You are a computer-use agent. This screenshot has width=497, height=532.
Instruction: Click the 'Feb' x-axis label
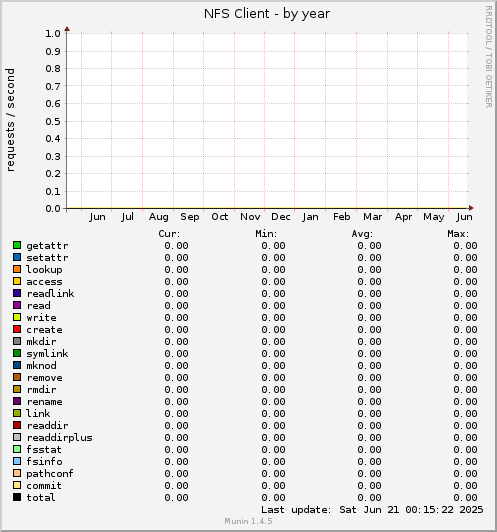[341, 216]
